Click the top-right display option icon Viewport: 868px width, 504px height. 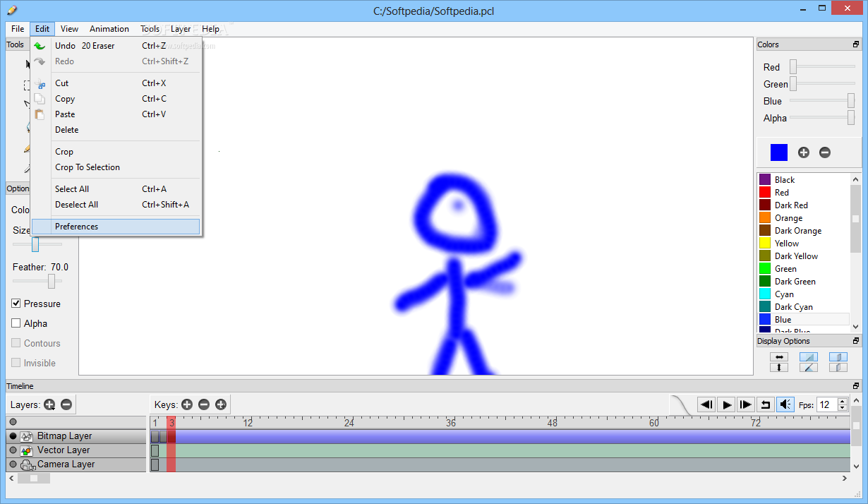838,357
